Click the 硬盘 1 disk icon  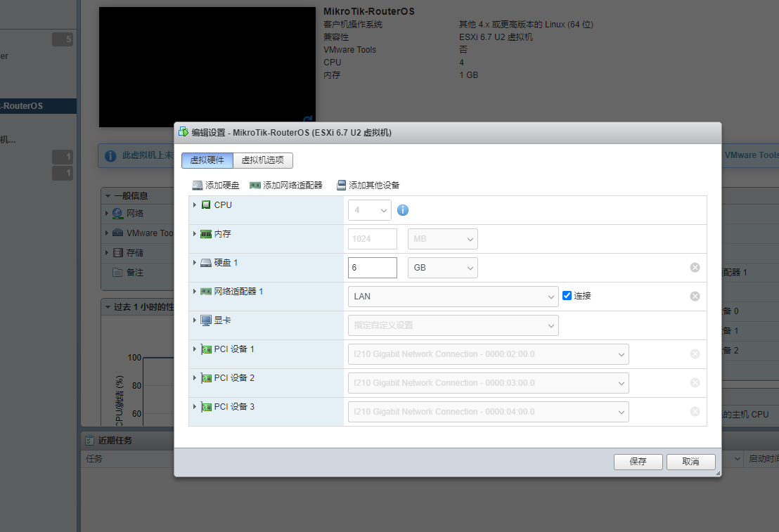[206, 263]
